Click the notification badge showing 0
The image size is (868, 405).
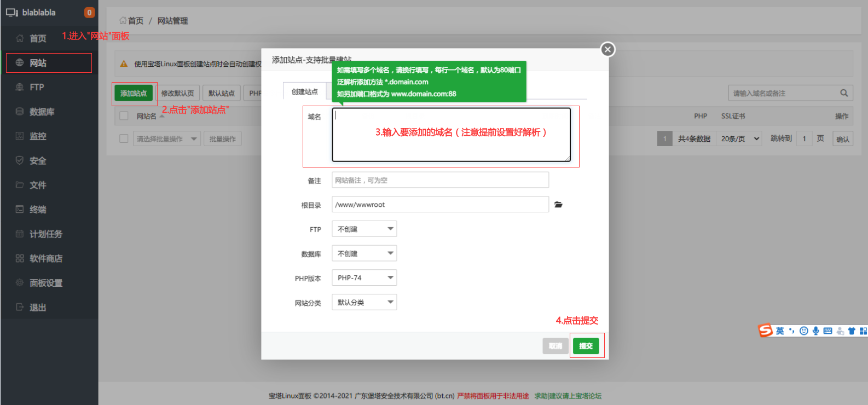(89, 13)
